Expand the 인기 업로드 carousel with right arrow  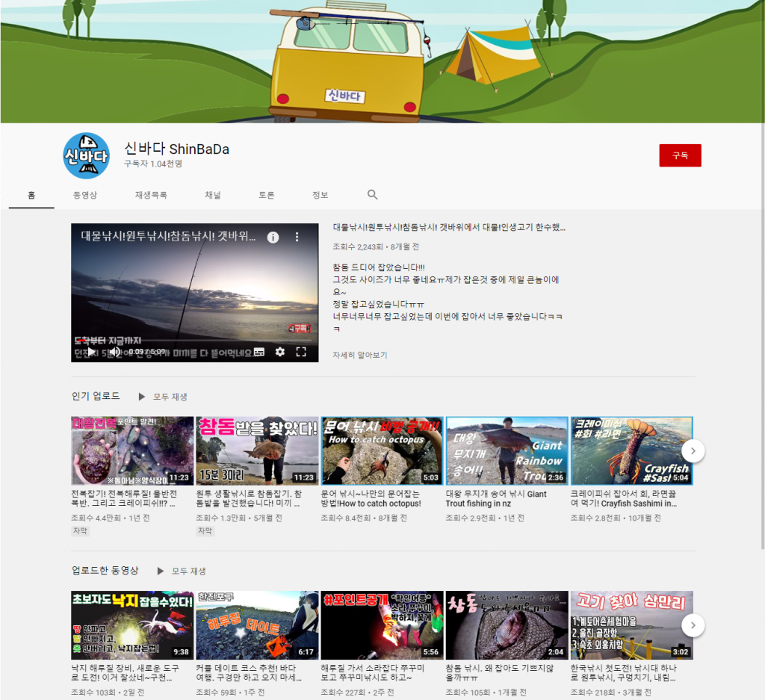(693, 450)
